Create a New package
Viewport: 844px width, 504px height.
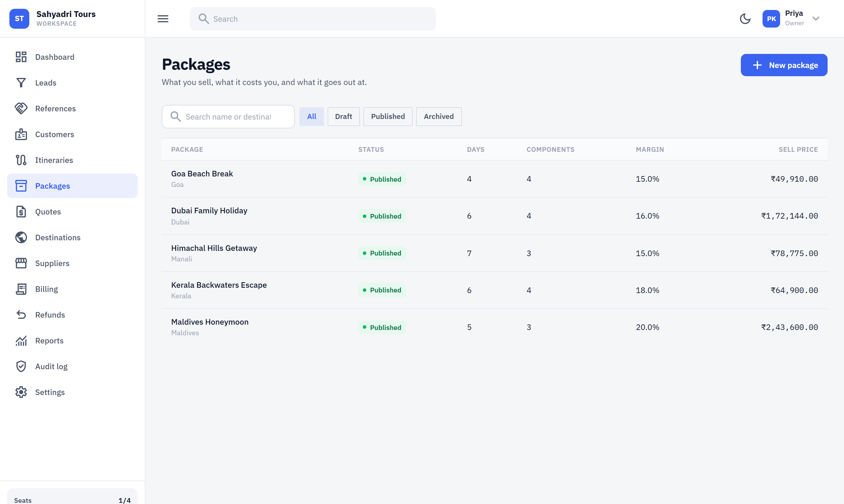[x=784, y=65]
